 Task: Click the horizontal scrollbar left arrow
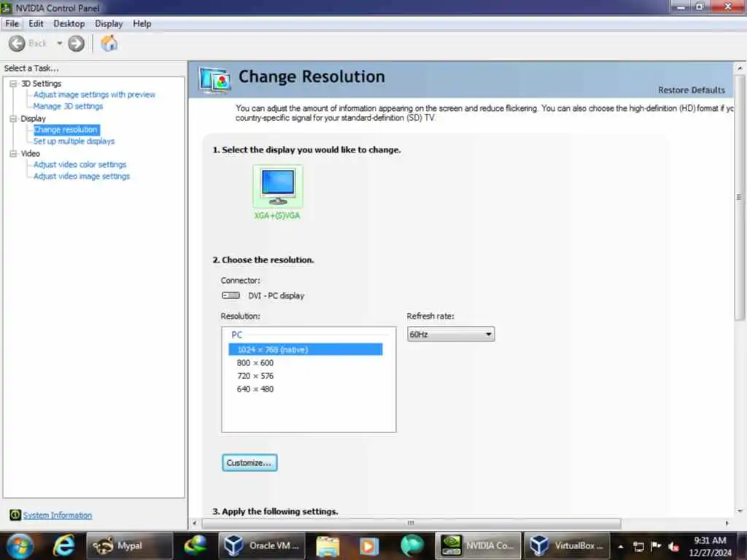[x=194, y=523]
